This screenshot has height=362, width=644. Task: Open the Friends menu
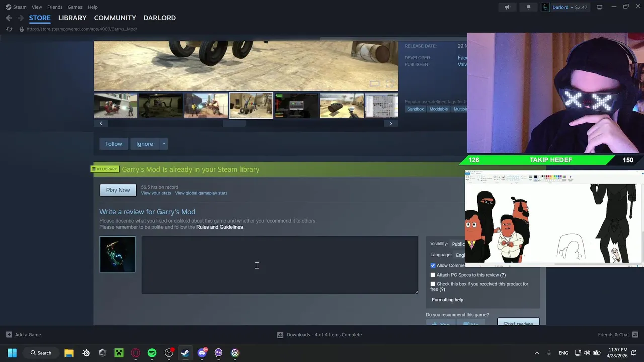[x=55, y=7]
